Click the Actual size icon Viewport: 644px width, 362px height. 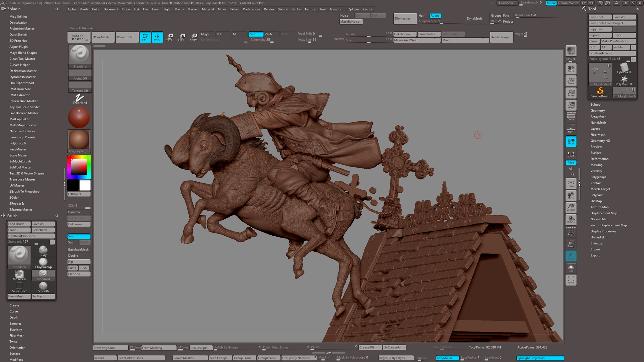(571, 93)
